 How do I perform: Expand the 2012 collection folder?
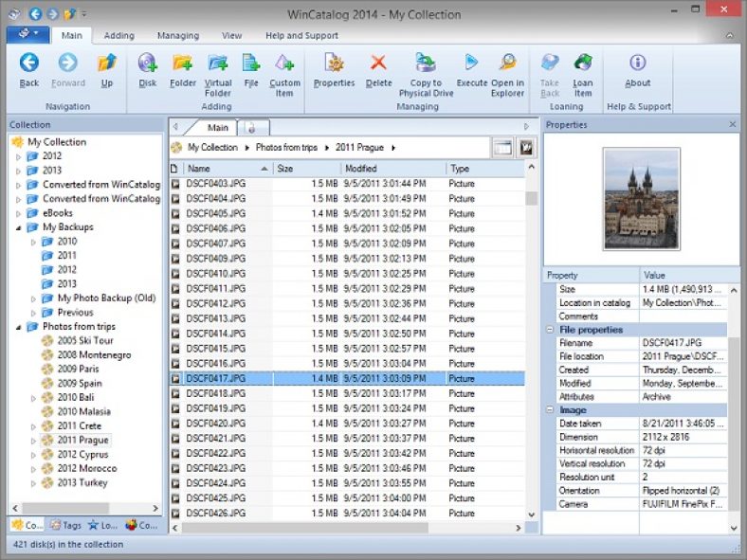point(19,156)
